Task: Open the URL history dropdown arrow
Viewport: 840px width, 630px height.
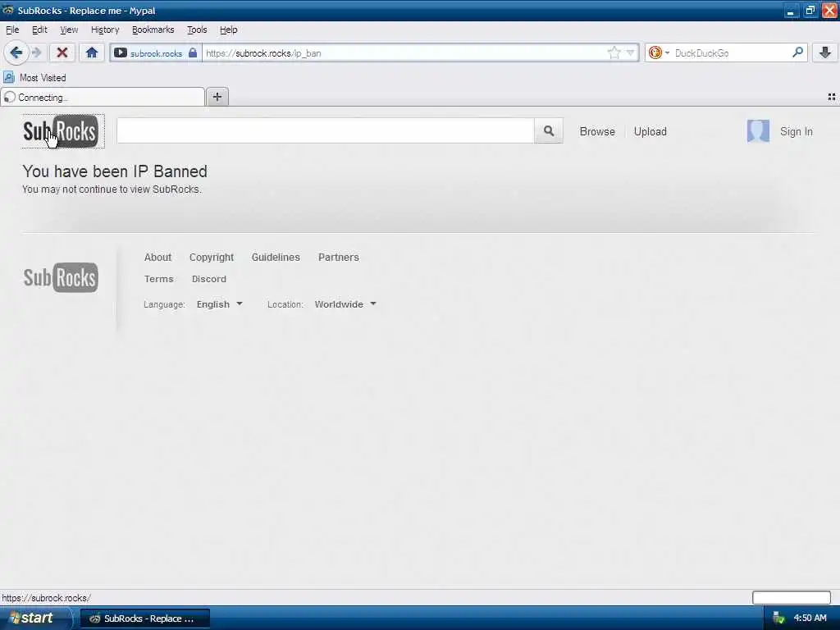Action: [631, 53]
